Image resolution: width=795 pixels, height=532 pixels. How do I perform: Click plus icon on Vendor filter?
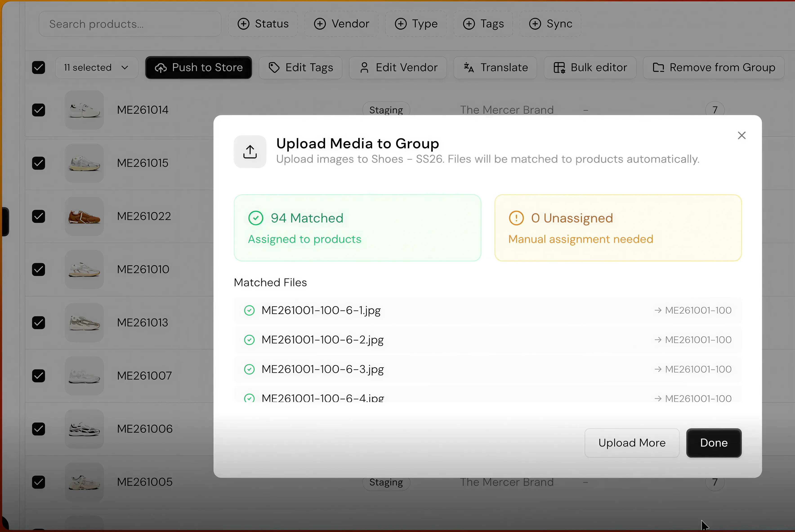click(x=320, y=24)
